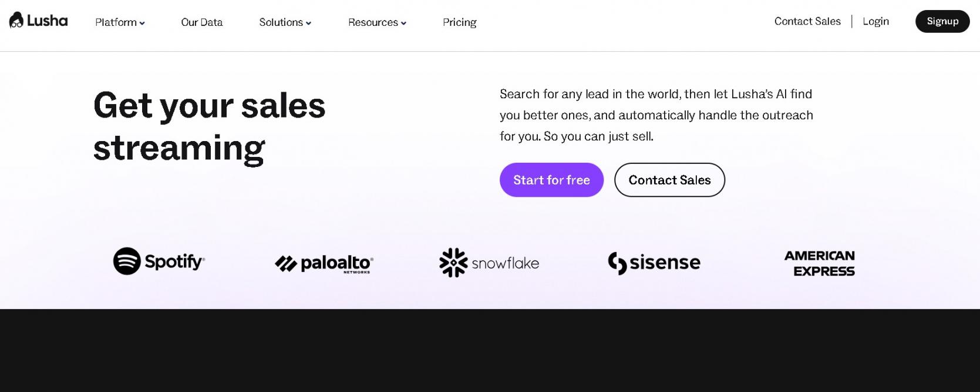The image size is (980, 392).
Task: Click the American Express logo
Action: tap(820, 263)
